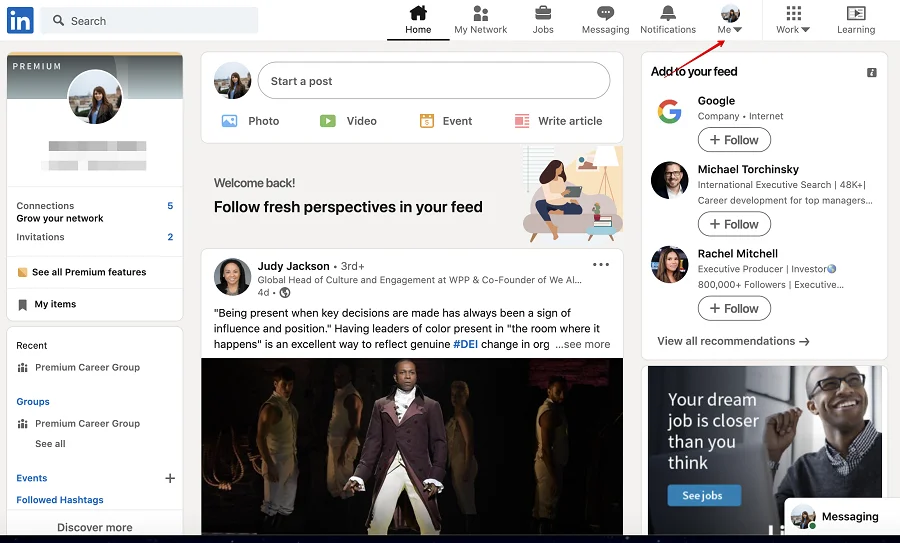Click the Photo icon under Start a post
The image size is (900, 543).
pos(230,121)
